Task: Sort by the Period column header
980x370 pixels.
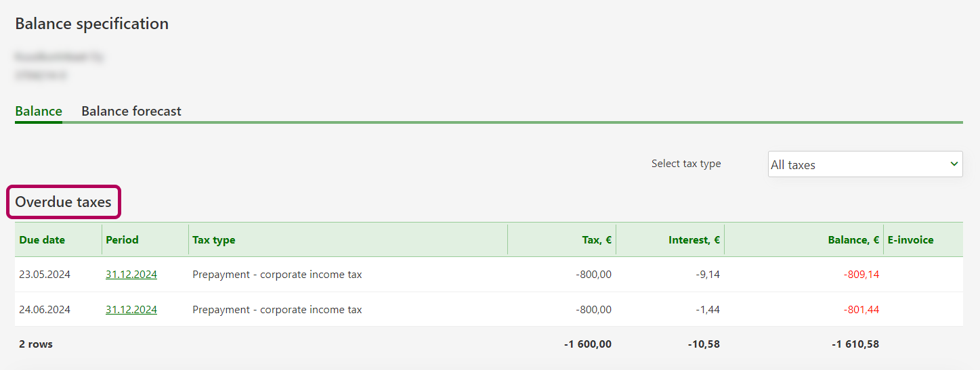Action: (x=122, y=239)
